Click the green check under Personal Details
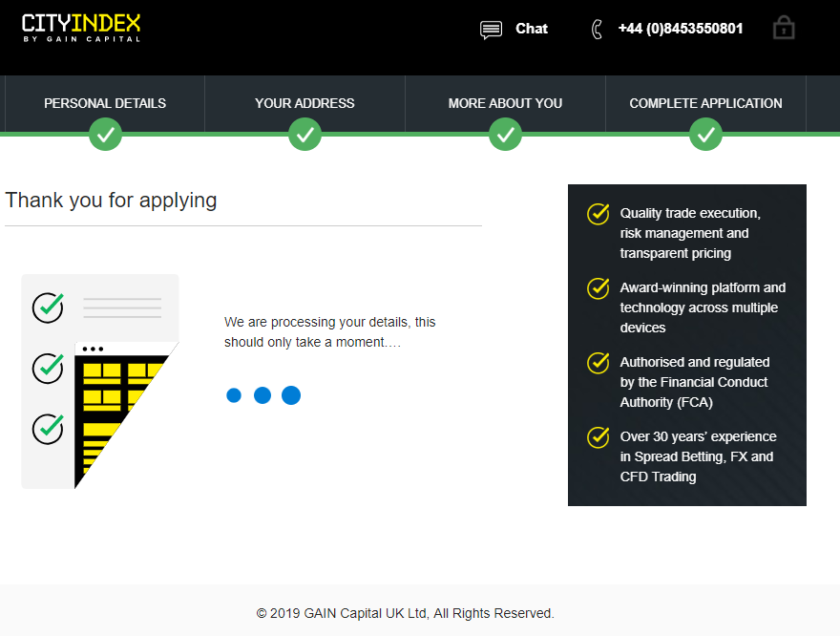 pyautogui.click(x=106, y=135)
